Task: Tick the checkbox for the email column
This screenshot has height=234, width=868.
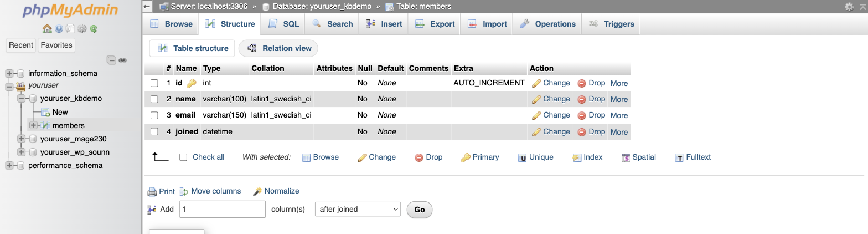Action: (x=154, y=115)
